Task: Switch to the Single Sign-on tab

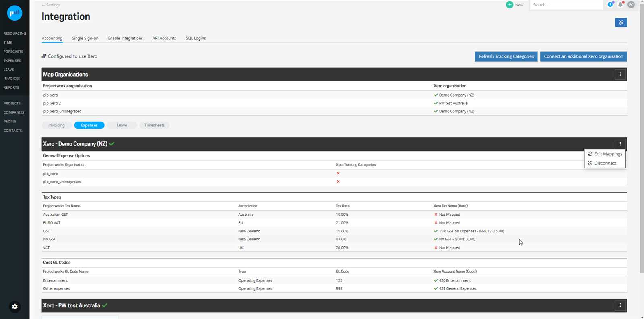Action: point(85,38)
